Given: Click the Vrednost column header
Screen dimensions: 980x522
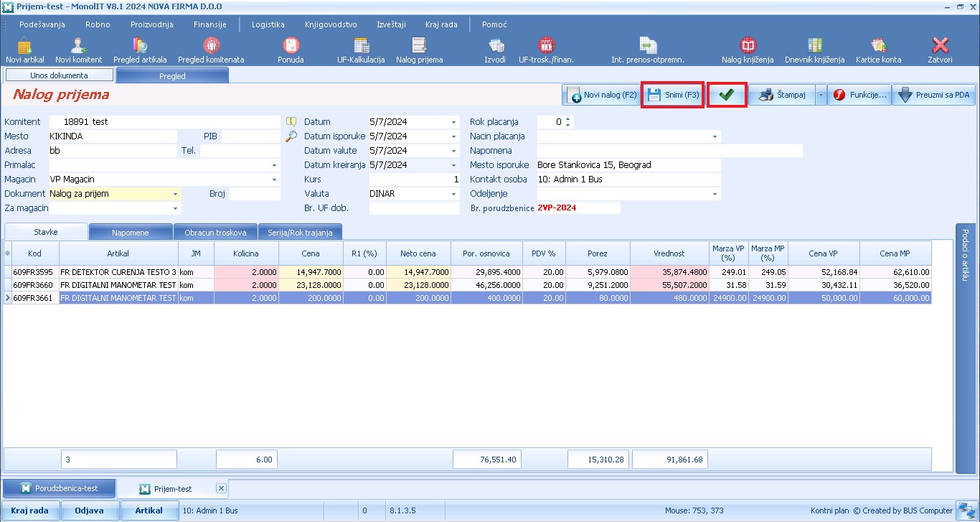Looking at the screenshot, I should (x=669, y=253).
